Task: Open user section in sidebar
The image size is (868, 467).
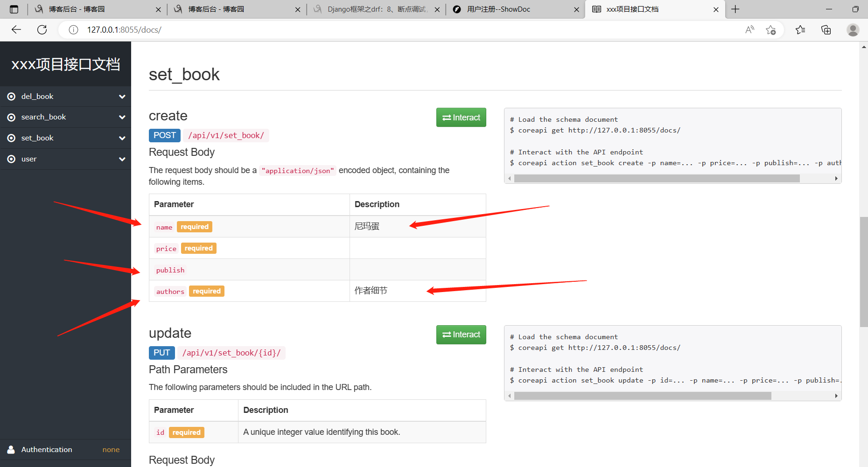Action: 65,159
